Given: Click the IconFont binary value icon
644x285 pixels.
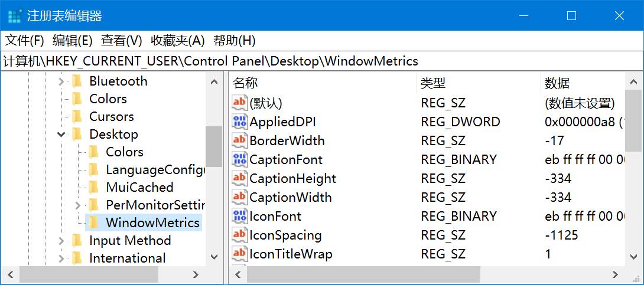Looking at the screenshot, I should (239, 217).
